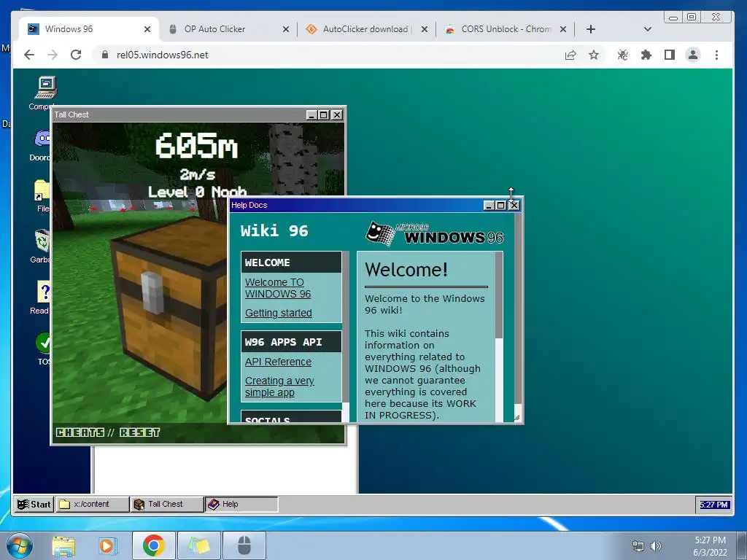Expand the Chrome tab search chevron
The image size is (747, 560).
point(648,29)
